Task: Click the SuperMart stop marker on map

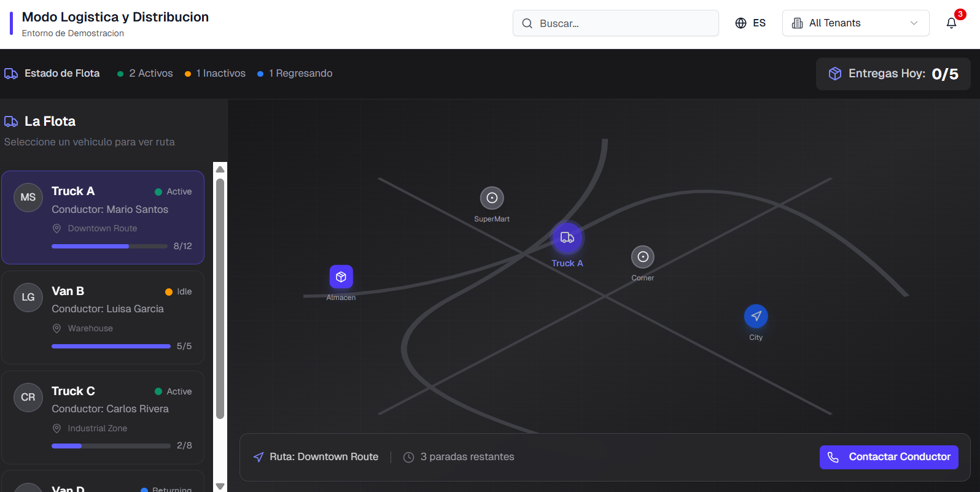Action: (x=492, y=198)
